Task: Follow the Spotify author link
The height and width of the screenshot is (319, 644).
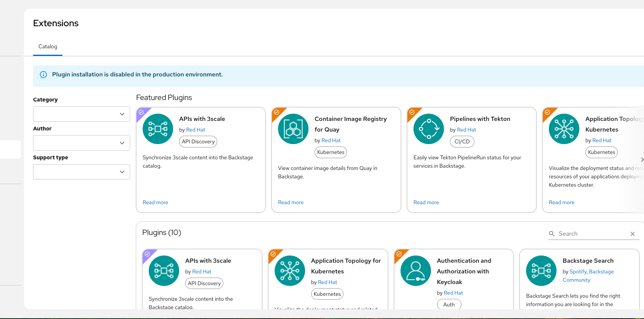Action: [x=578, y=271]
